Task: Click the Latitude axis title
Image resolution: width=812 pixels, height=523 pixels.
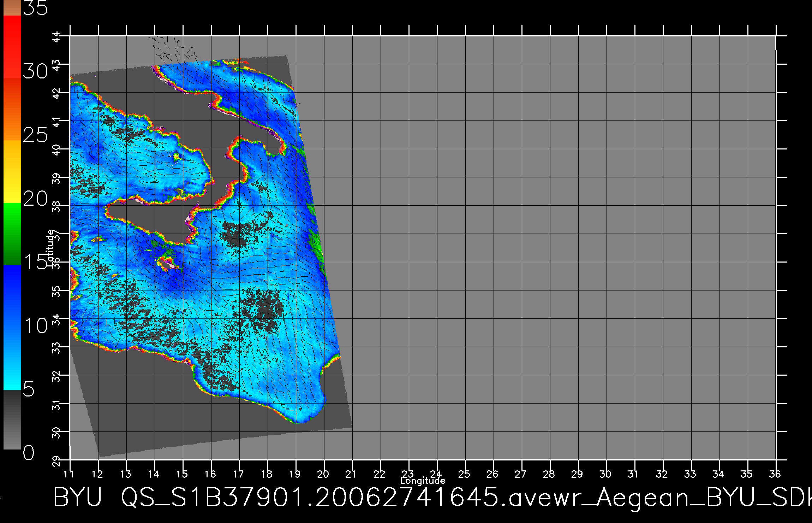Action: 50,248
